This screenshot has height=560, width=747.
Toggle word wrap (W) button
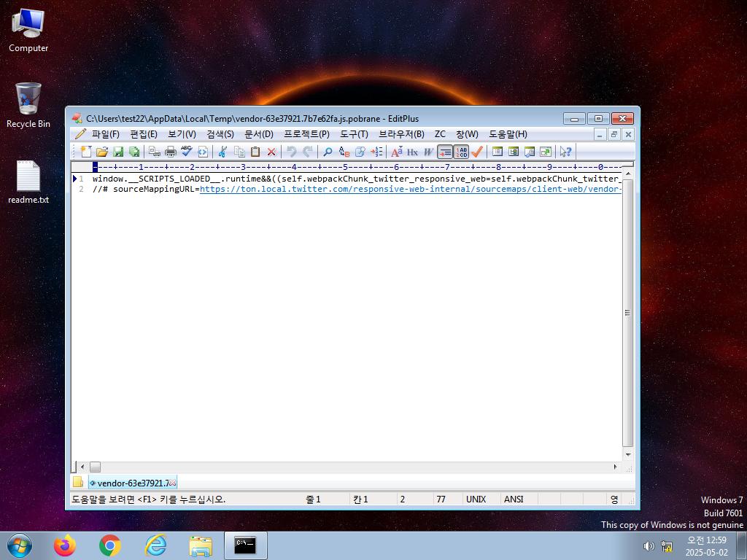429,152
